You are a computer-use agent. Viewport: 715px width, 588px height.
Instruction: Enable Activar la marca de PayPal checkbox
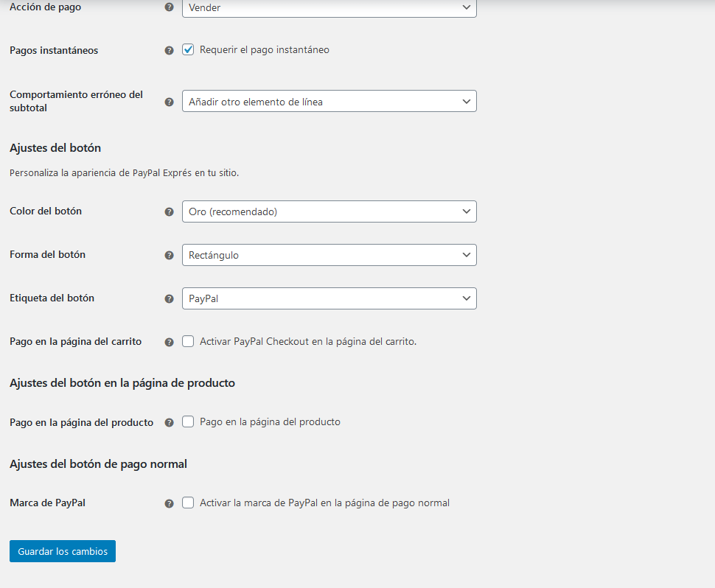[188, 503]
